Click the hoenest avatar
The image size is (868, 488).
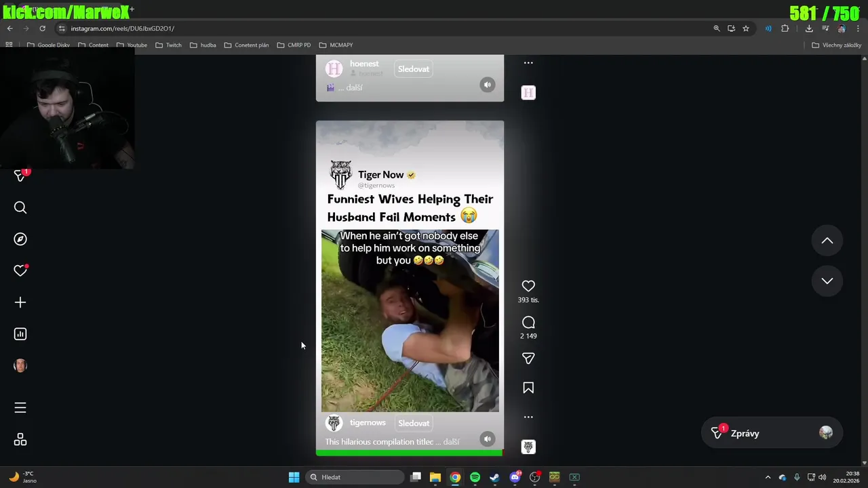tap(334, 69)
